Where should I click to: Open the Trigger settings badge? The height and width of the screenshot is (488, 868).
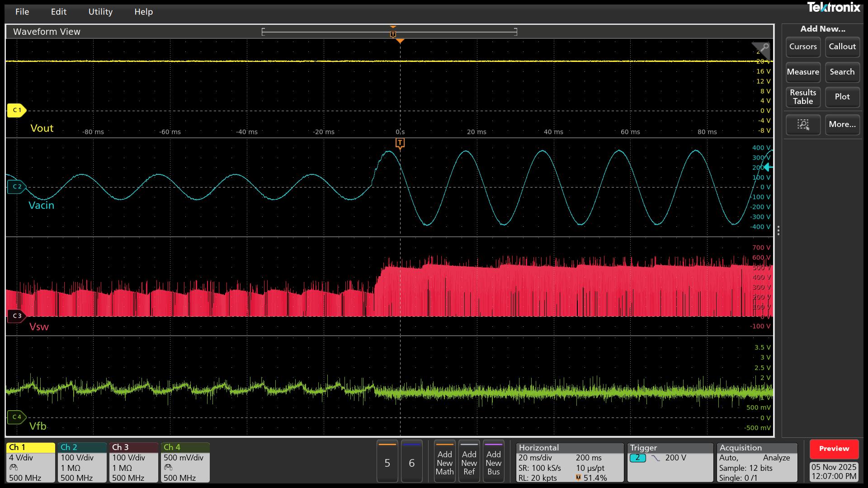(x=670, y=462)
